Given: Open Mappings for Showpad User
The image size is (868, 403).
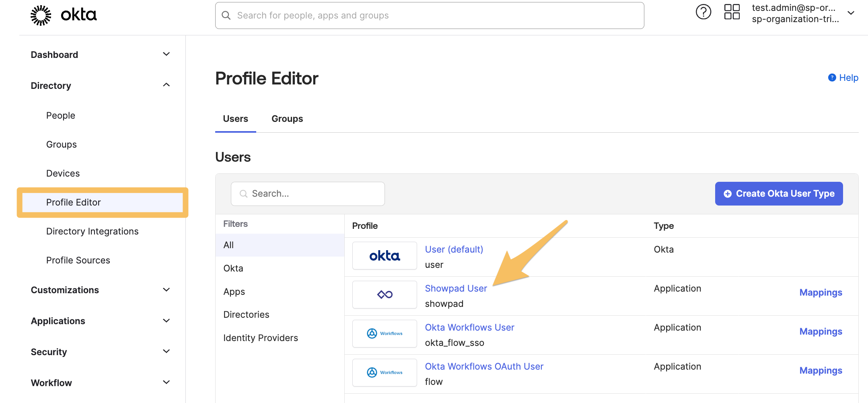Looking at the screenshot, I should (x=821, y=292).
